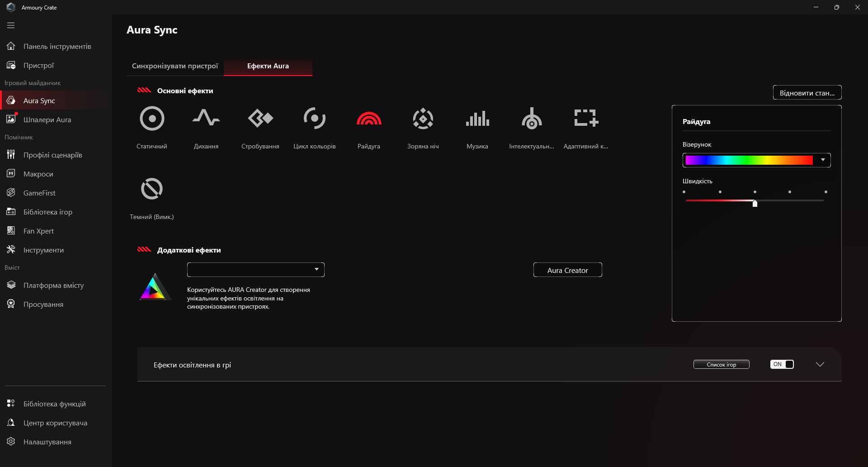Choose the Адаптивний колір effect

(x=586, y=119)
